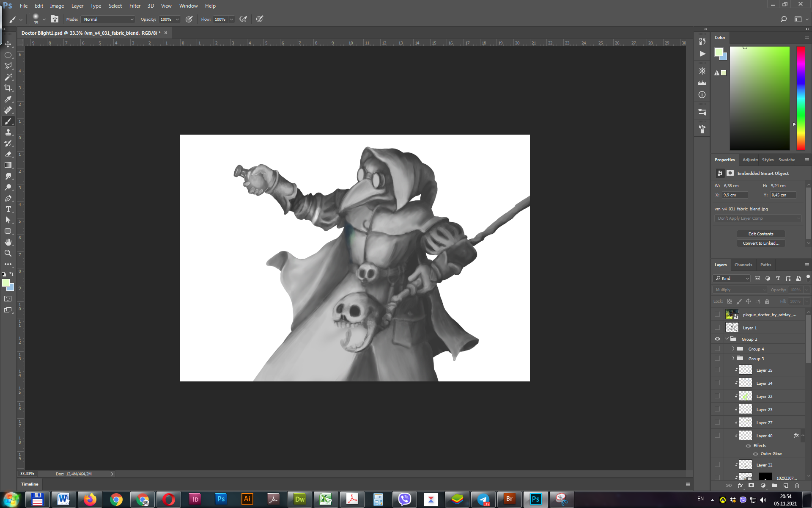Select the Zoom tool

[x=8, y=253]
